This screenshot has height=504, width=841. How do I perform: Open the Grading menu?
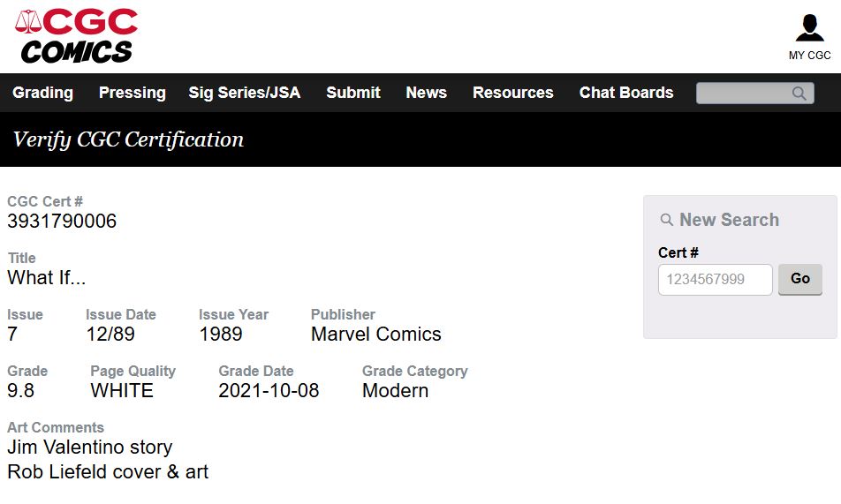(42, 93)
